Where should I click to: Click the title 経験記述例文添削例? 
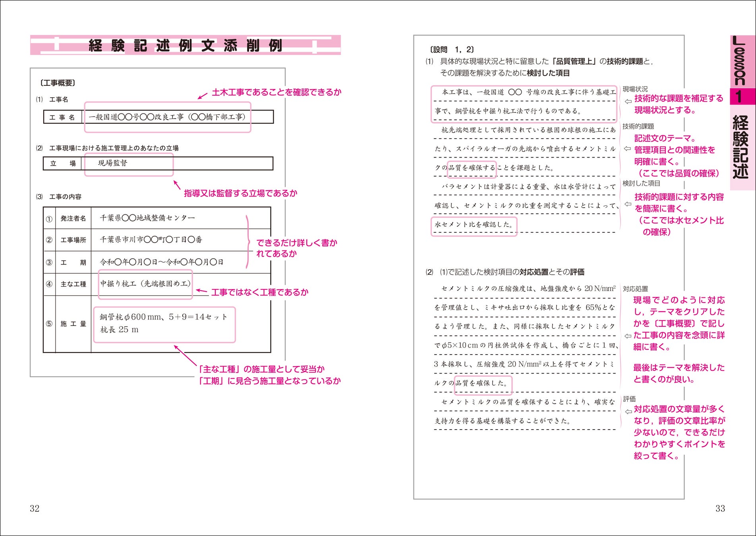point(186,46)
